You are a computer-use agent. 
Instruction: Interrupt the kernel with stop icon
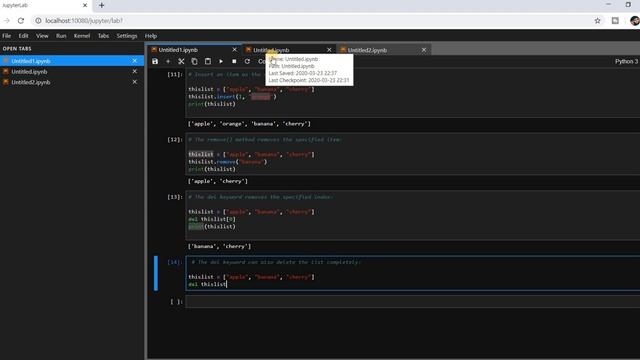click(x=234, y=61)
